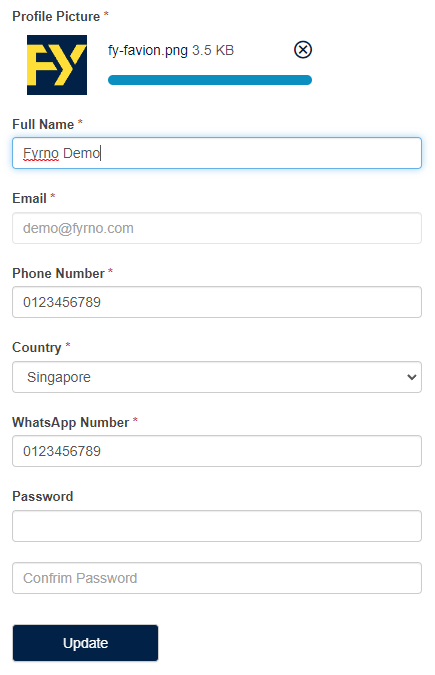
Task: Click the Email field label
Action: 29,198
